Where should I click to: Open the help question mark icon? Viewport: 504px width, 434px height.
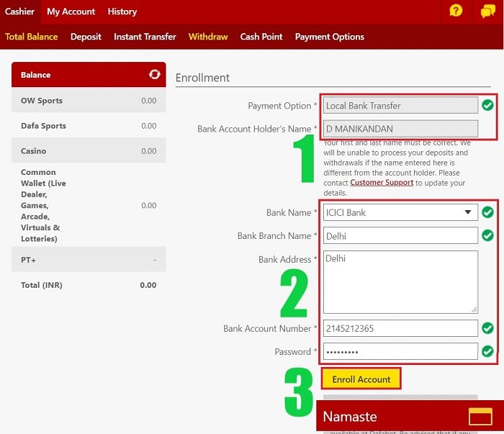click(x=456, y=11)
